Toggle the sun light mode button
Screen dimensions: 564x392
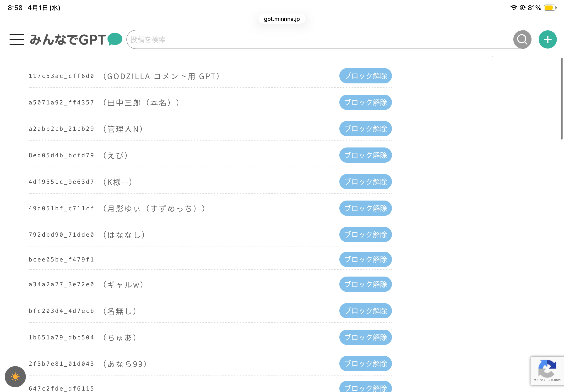(15, 376)
